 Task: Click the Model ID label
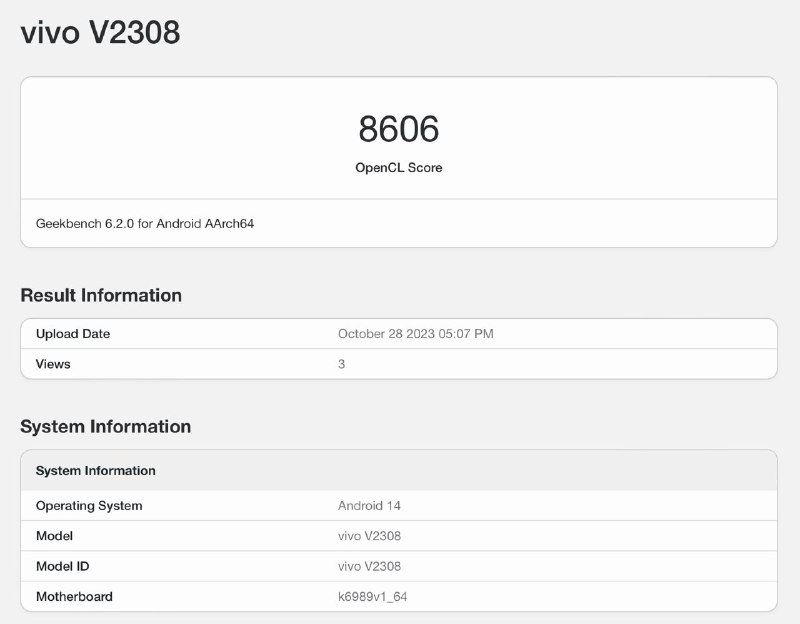coord(62,566)
